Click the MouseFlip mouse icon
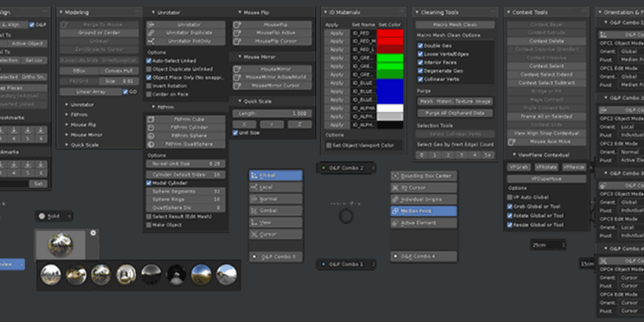 [x=237, y=25]
